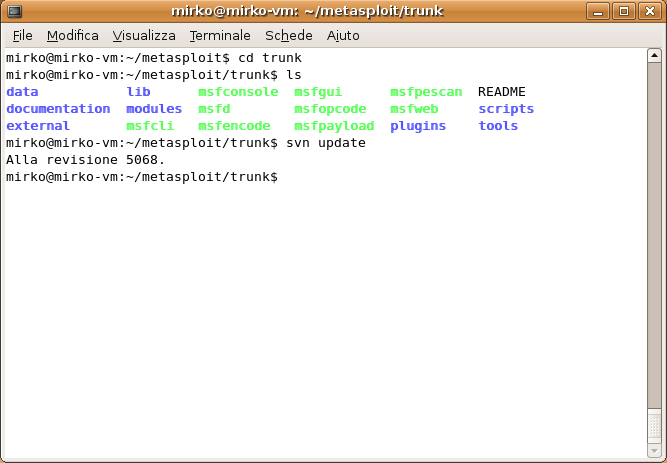This screenshot has height=463, width=667.
Task: Click the 'tools' directory name
Action: pyautogui.click(x=498, y=126)
